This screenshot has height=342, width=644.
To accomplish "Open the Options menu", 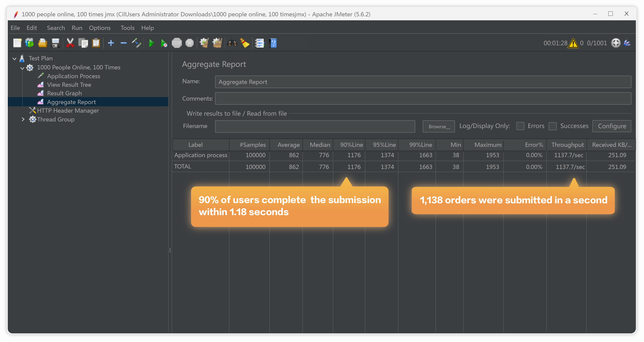I will [x=100, y=28].
